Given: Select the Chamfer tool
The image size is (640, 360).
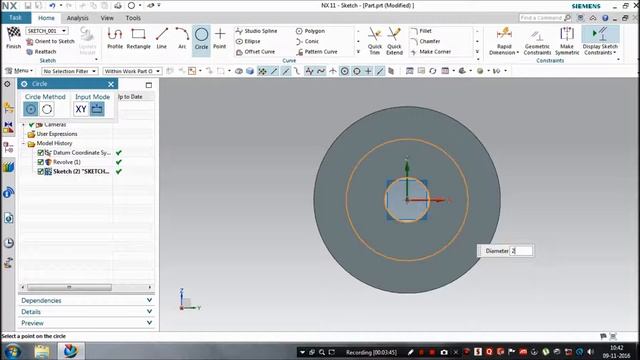Looking at the screenshot, I should click(425, 41).
